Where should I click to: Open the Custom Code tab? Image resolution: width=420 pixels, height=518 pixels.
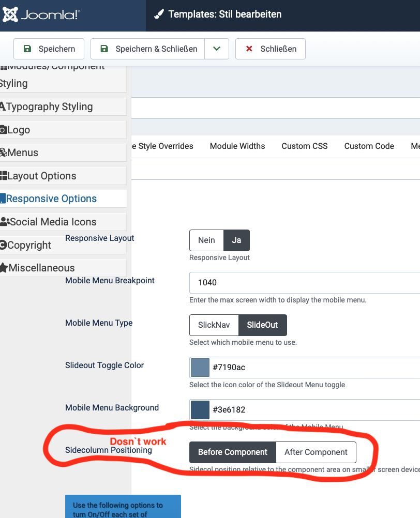click(369, 146)
